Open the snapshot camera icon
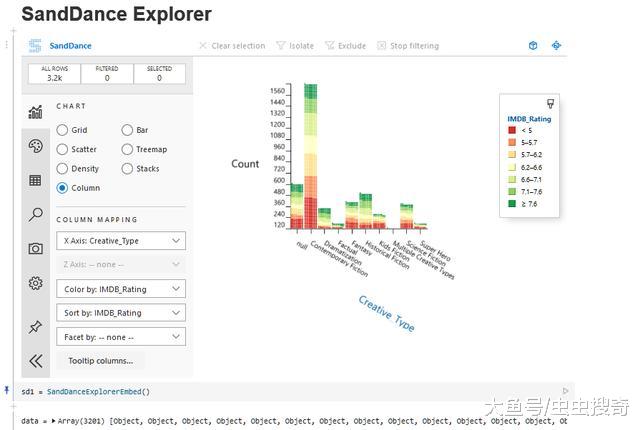Image resolution: width=640 pixels, height=430 pixels. 35,248
